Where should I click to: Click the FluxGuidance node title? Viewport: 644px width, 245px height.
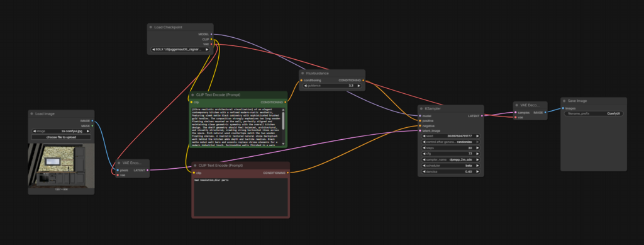tap(318, 73)
